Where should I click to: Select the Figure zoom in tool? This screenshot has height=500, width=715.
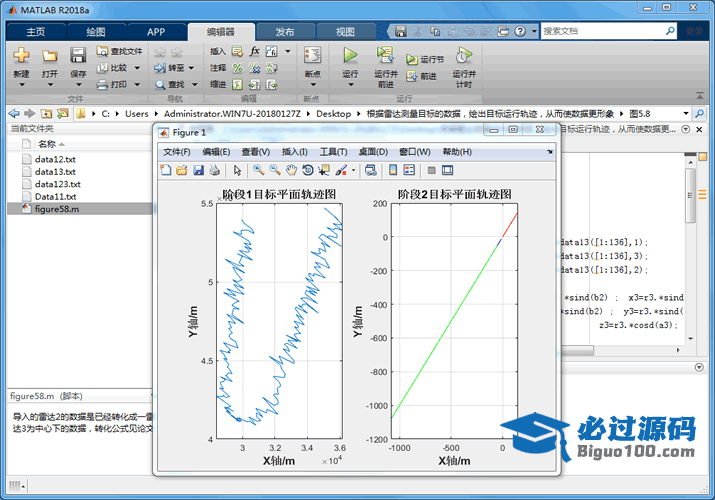coord(259,170)
